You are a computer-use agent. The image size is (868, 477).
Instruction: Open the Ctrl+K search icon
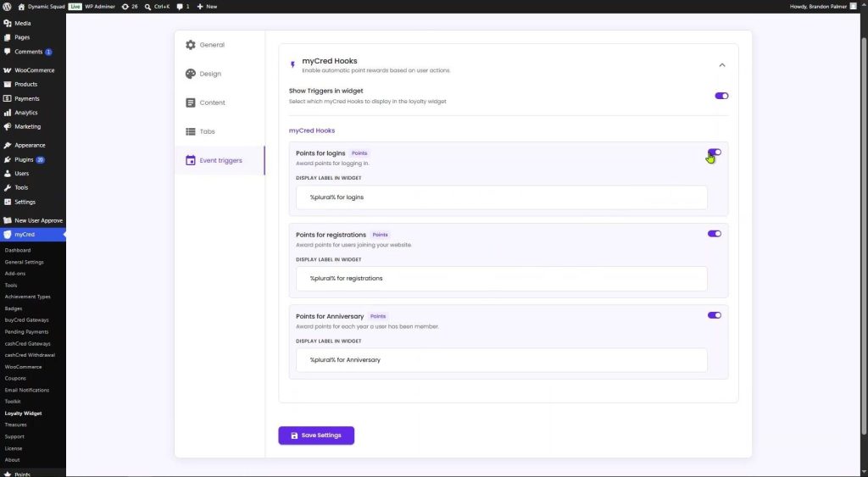(147, 7)
